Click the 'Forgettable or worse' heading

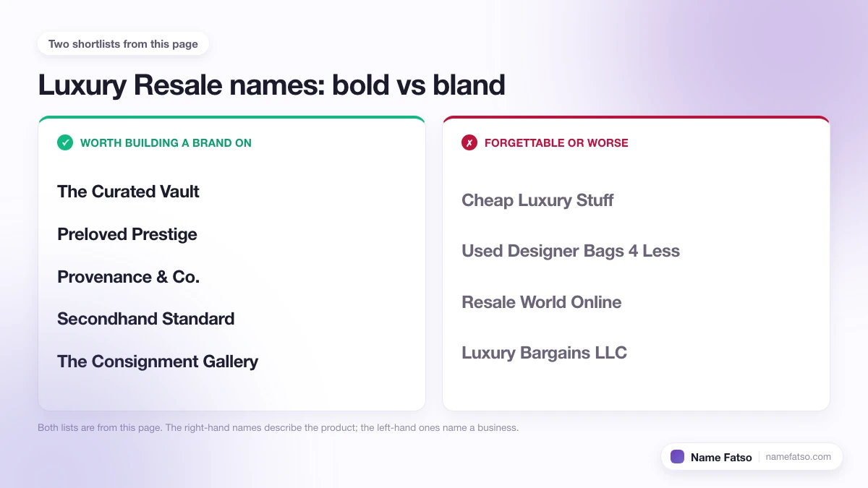[556, 143]
